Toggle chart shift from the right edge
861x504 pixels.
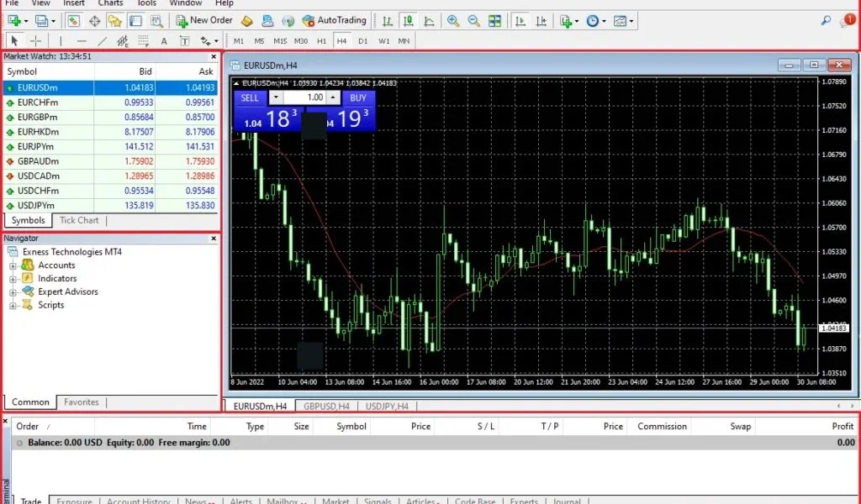541,20
